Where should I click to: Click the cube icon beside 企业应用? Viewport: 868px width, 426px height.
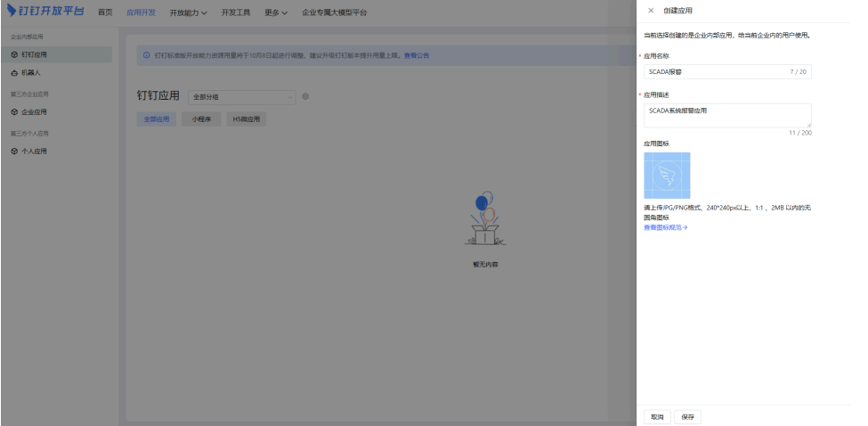pyautogui.click(x=14, y=112)
